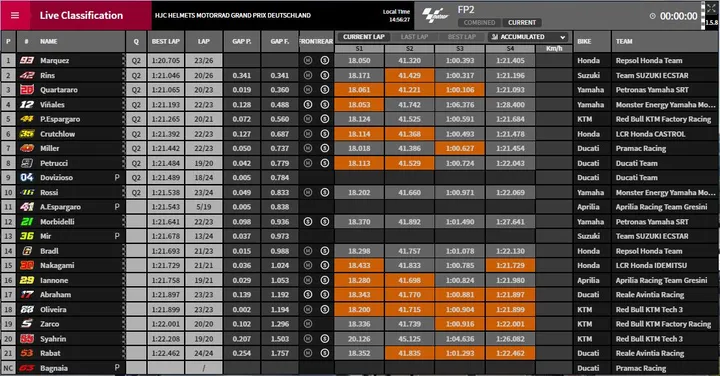
Task: Click rider name Nakagami
Action: click(x=57, y=265)
